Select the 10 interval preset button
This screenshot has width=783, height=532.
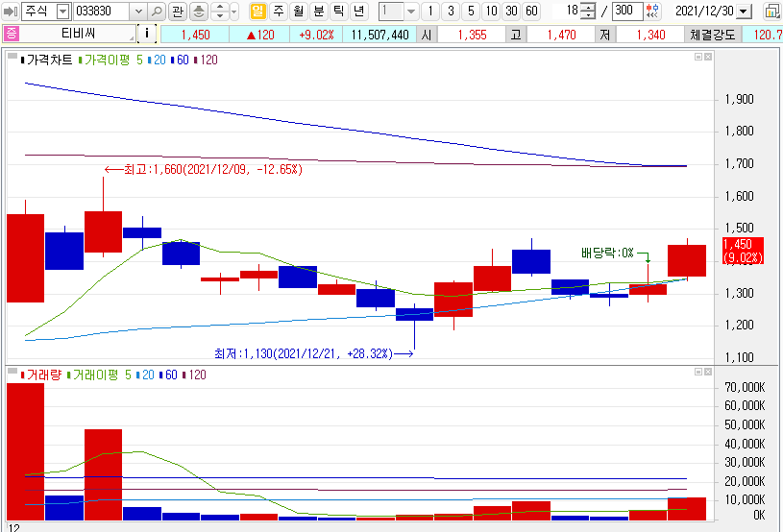click(491, 12)
